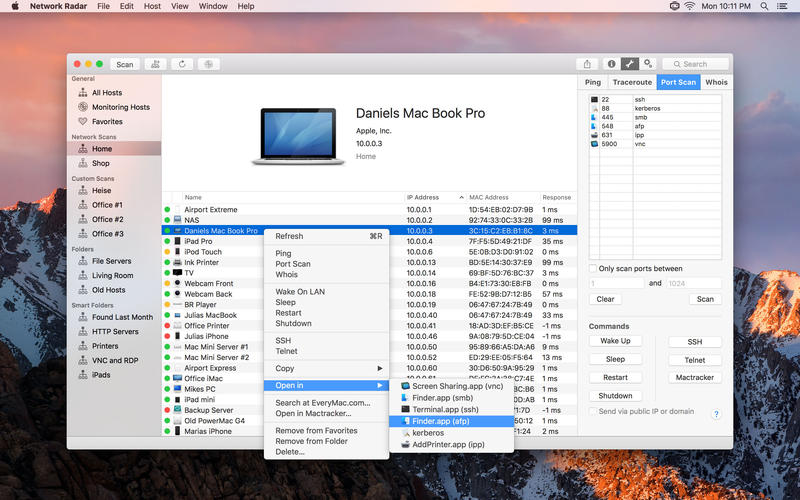This screenshot has width=800, height=500.
Task: Click the share icon in the toolbar
Action: (587, 64)
